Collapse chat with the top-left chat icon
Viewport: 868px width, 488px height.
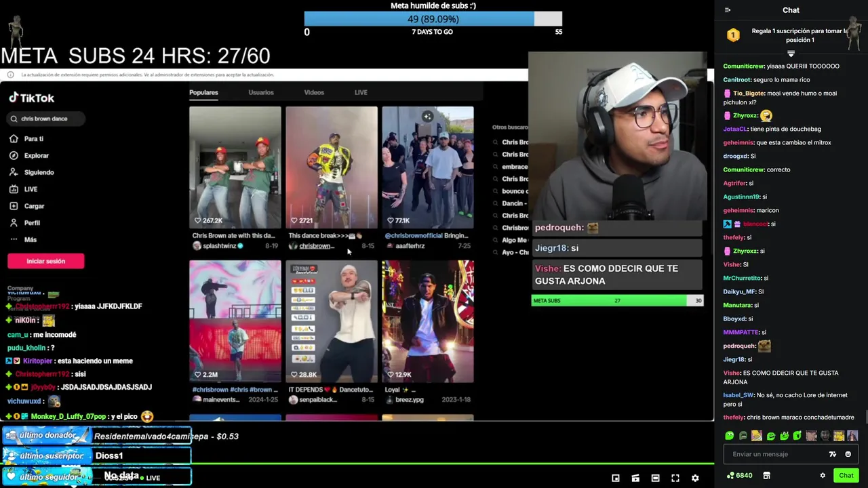point(728,10)
